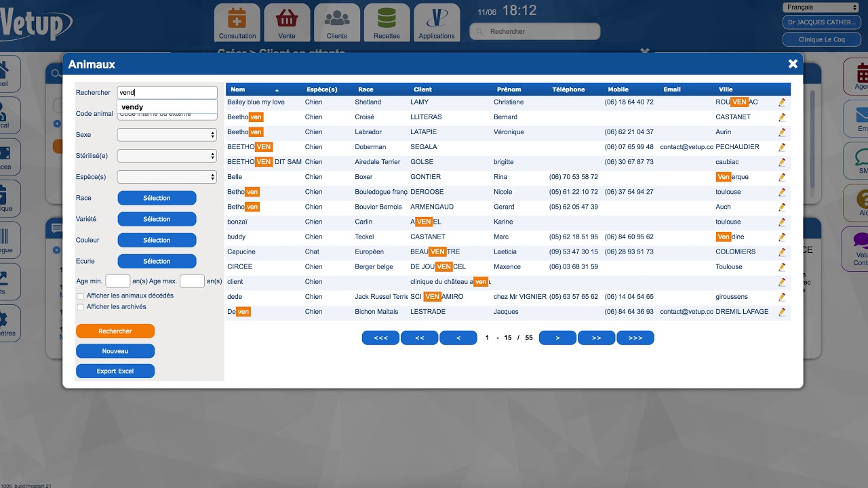The width and height of the screenshot is (868, 488).
Task: Open the Sexe dropdown
Action: [166, 135]
